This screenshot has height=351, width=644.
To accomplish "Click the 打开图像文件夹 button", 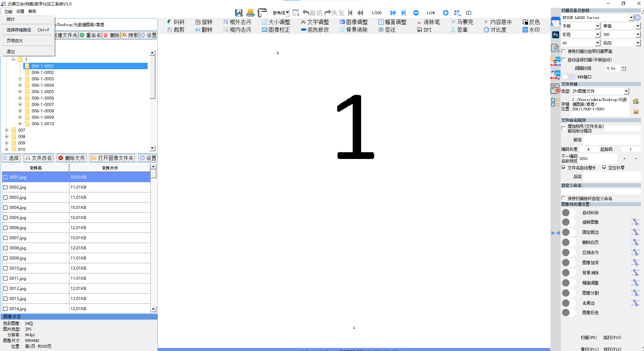I will click(113, 158).
